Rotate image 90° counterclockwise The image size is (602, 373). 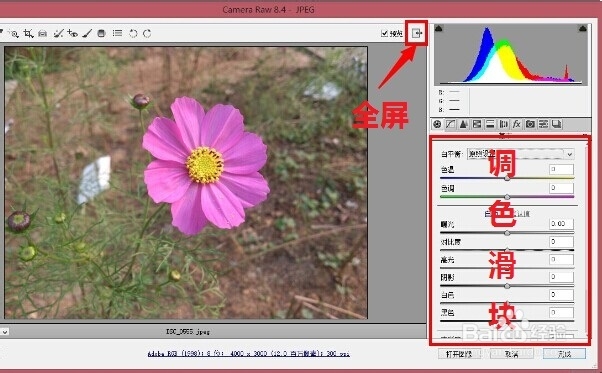point(133,34)
